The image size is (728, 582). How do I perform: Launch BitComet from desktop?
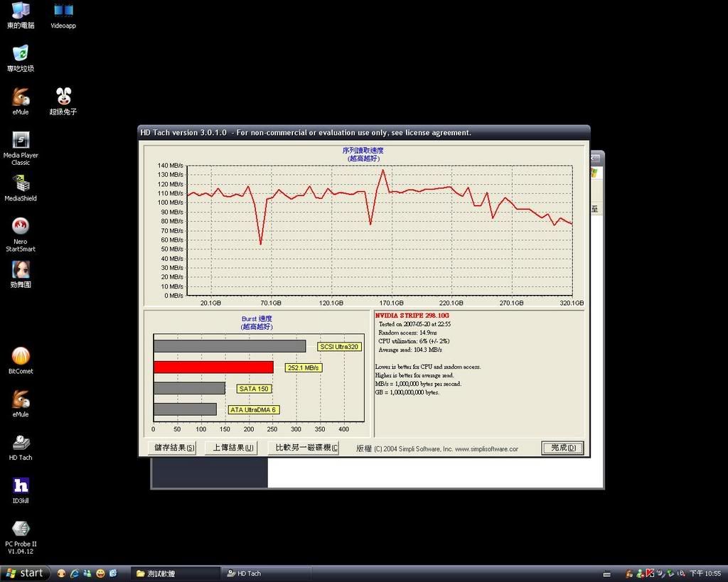(21, 361)
